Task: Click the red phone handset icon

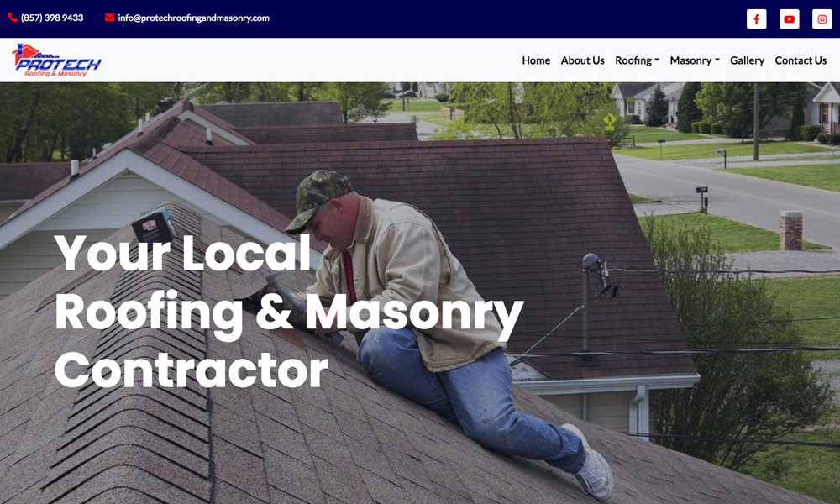Action: pyautogui.click(x=13, y=18)
